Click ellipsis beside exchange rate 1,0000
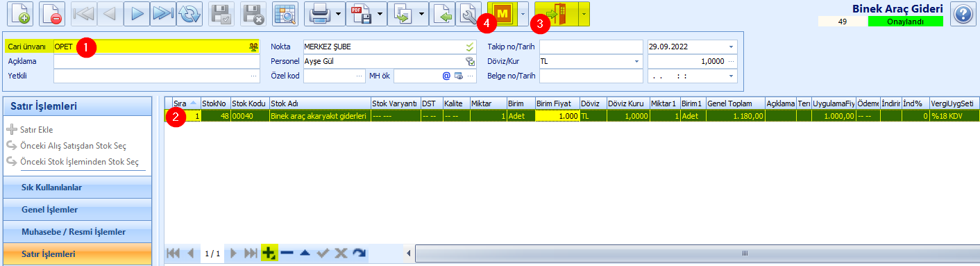980x266 pixels. pyautogui.click(x=731, y=61)
